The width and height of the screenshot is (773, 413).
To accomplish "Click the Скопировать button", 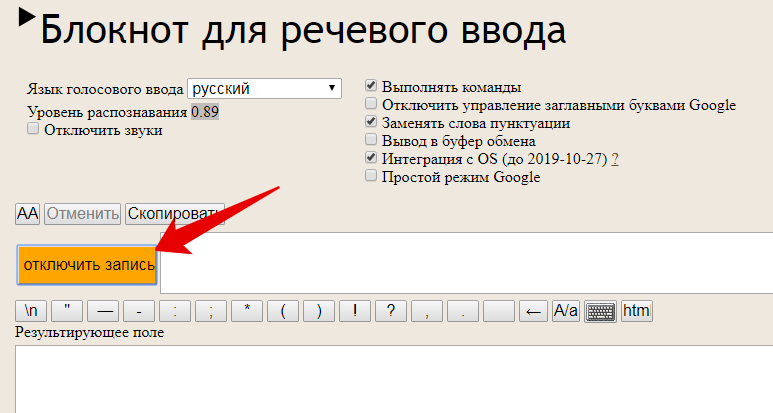I will 175,214.
